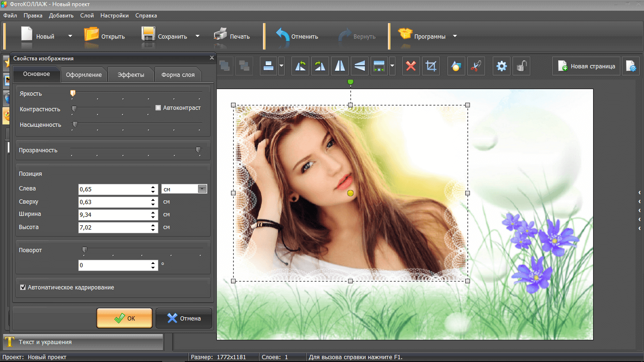Viewport: 644px width, 362px height.
Task: Delete selected layer with red X icon
Action: click(411, 66)
